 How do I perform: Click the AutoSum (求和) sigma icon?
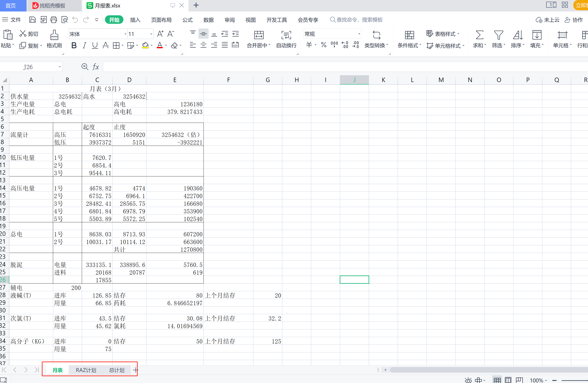(479, 35)
